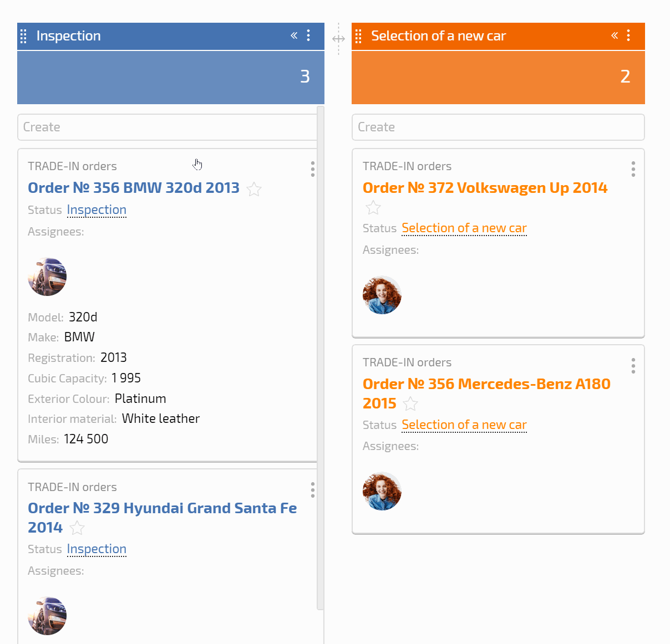Screen dimensions: 670x644
Task: Click Create field in Selection of a new car
Action: point(498,127)
